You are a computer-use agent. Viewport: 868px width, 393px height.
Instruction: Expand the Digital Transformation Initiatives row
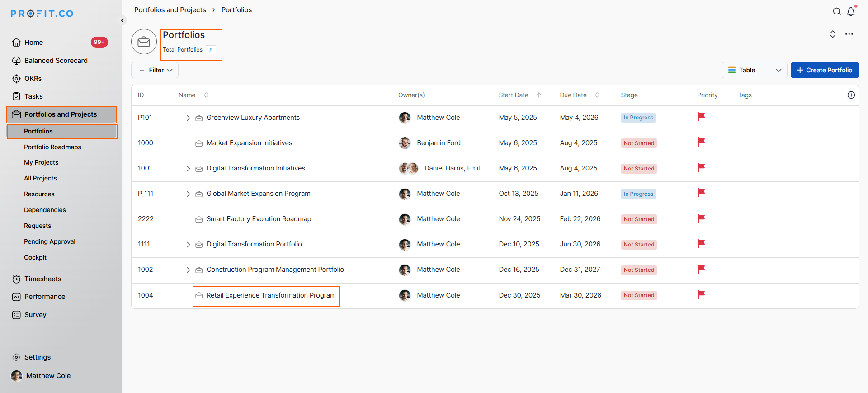(188, 169)
